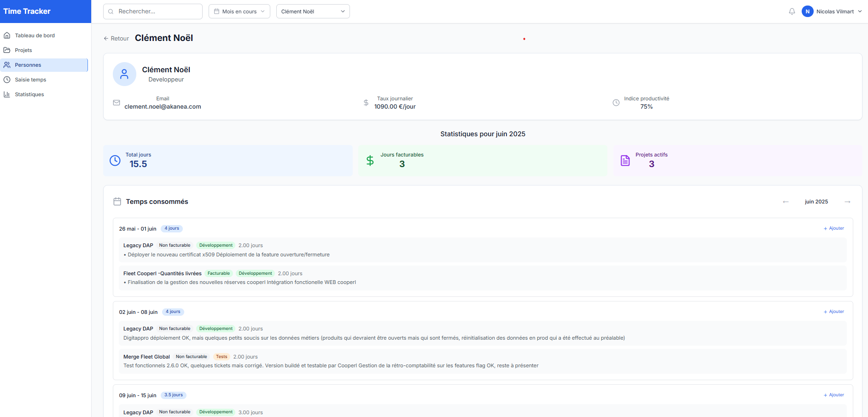Click the Temps consommés calendar icon

[x=117, y=202]
